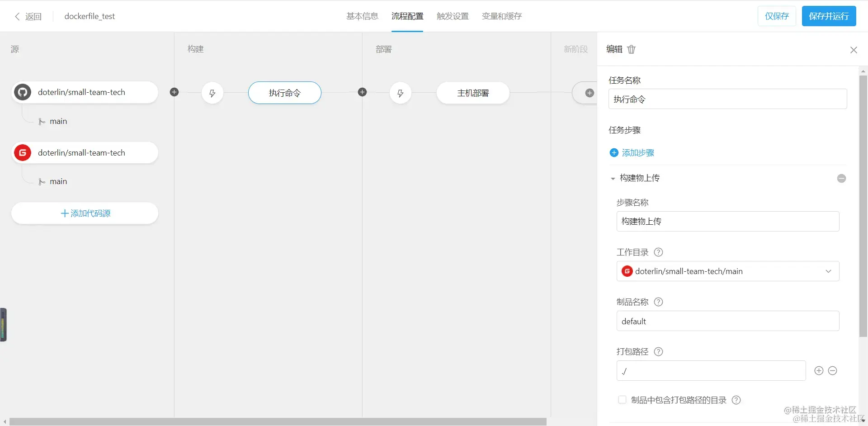Click the horizontal scrollbar of the pipeline canvas
The image size is (868, 426).
(278, 421)
